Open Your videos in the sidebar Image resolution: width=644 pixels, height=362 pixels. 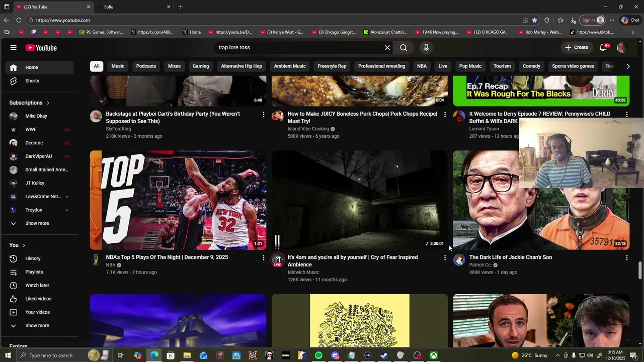pyautogui.click(x=39, y=312)
